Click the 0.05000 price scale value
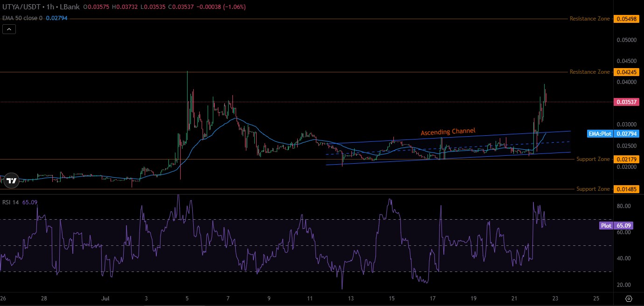The height and width of the screenshot is (306, 644). 627,40
